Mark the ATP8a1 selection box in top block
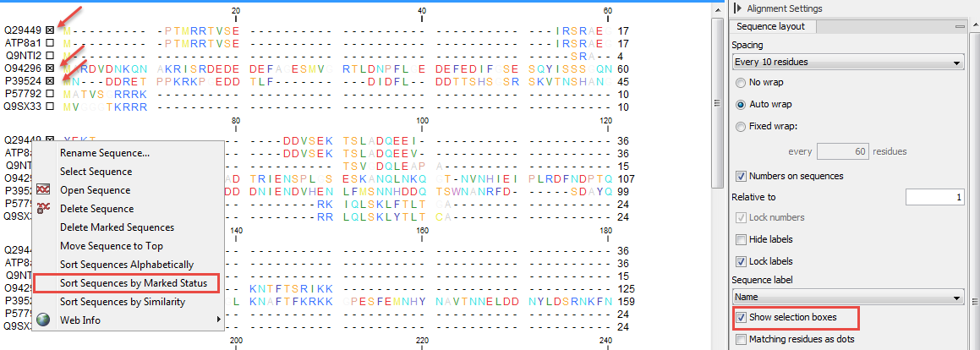The image size is (980, 350). (51, 43)
